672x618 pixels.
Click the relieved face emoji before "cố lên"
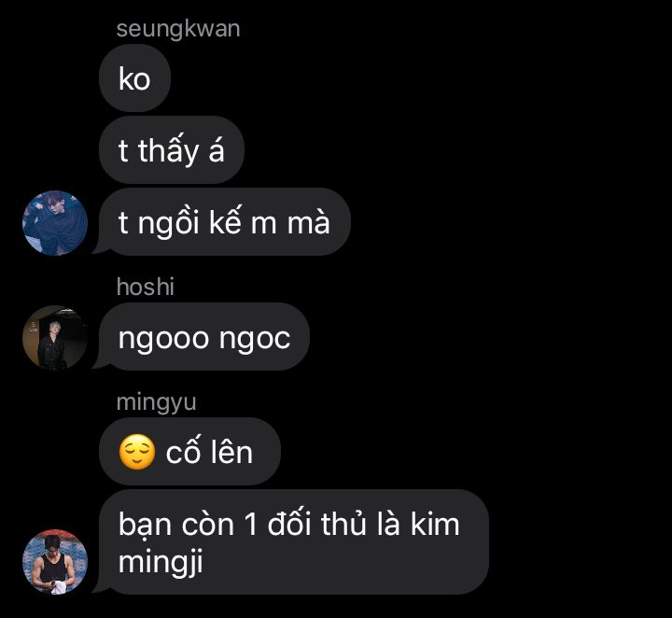coord(136,452)
